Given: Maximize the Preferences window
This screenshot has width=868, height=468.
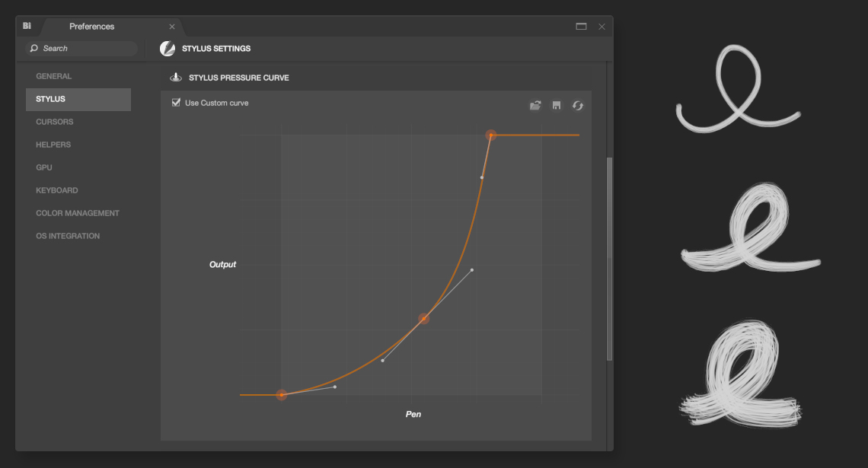Looking at the screenshot, I should point(581,26).
